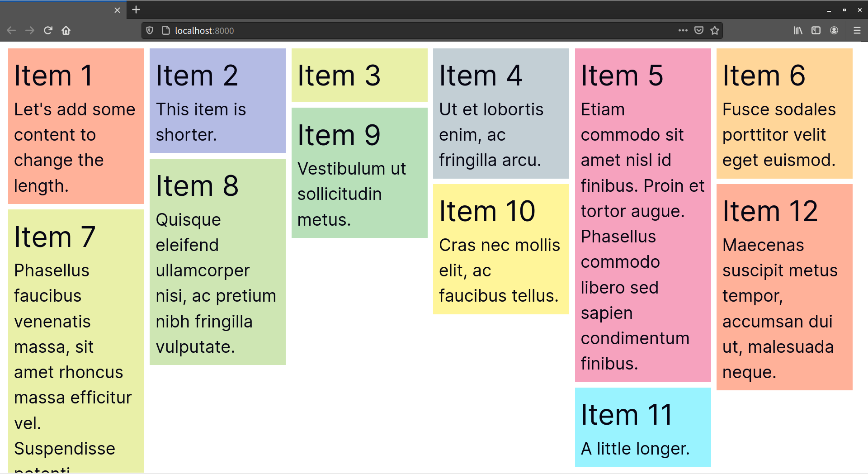Click the sidebar toggle icon
This screenshot has height=474, width=868.
816,30
